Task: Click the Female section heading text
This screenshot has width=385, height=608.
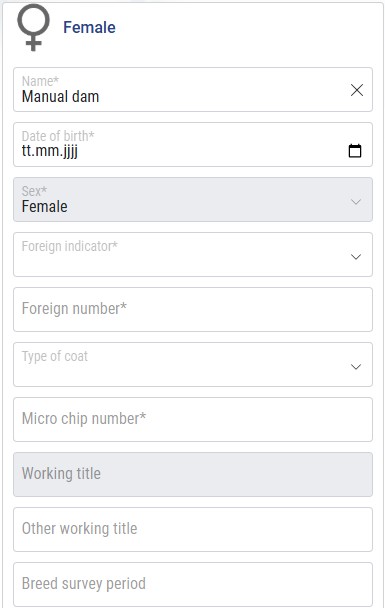Action: click(89, 28)
